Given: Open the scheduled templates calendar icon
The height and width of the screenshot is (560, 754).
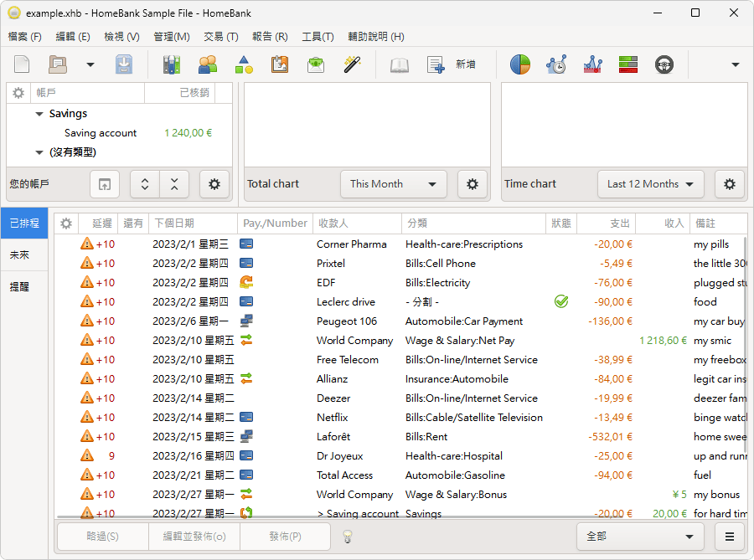Looking at the screenshot, I should [x=280, y=64].
